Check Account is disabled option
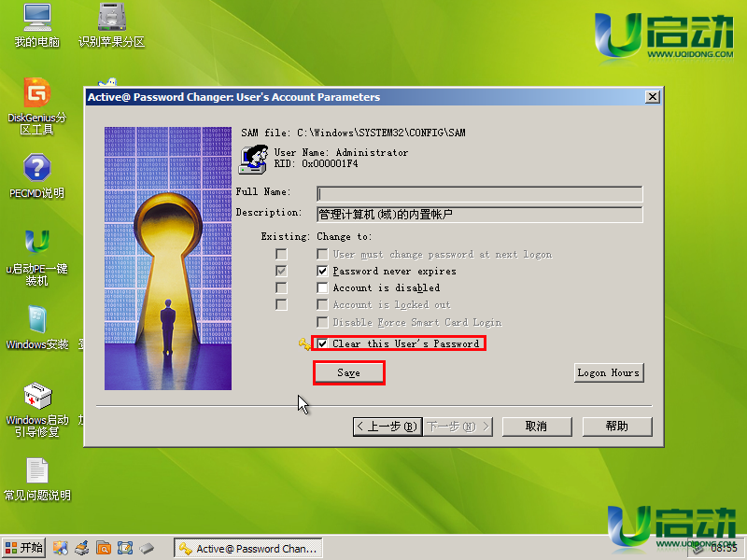Screen dimensions: 747x560 pyautogui.click(x=322, y=287)
